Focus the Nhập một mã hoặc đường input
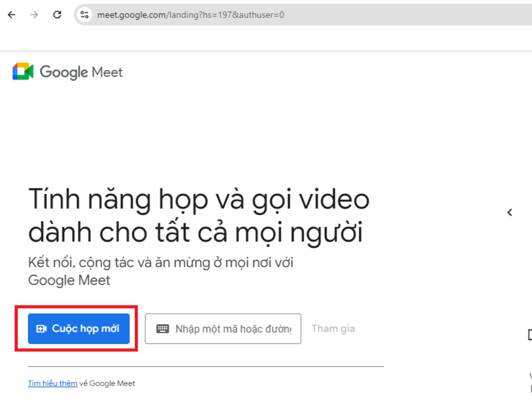The image size is (532, 419). [x=233, y=329]
